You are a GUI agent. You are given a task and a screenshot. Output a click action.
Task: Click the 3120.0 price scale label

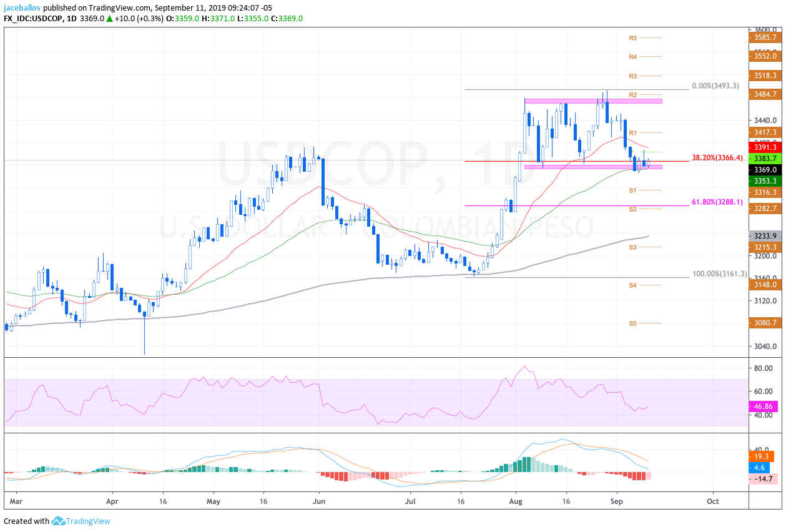tap(765, 301)
